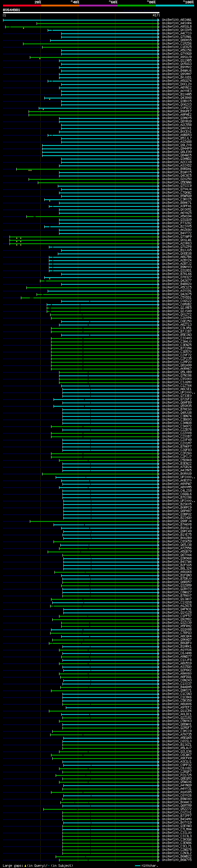This screenshot has width=197, height=868.
Task: Select the UniRef100_B7HKP7 label
Action: point(177,447)
